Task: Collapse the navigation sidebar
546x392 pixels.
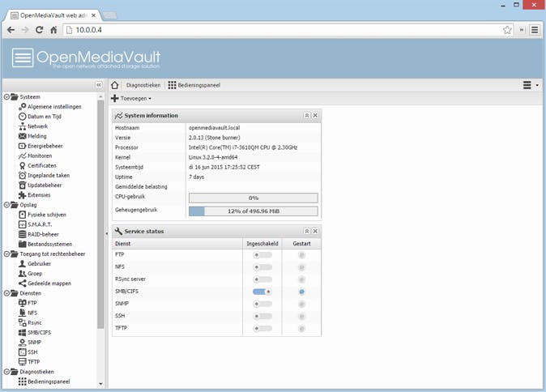Action: pyautogui.click(x=99, y=85)
